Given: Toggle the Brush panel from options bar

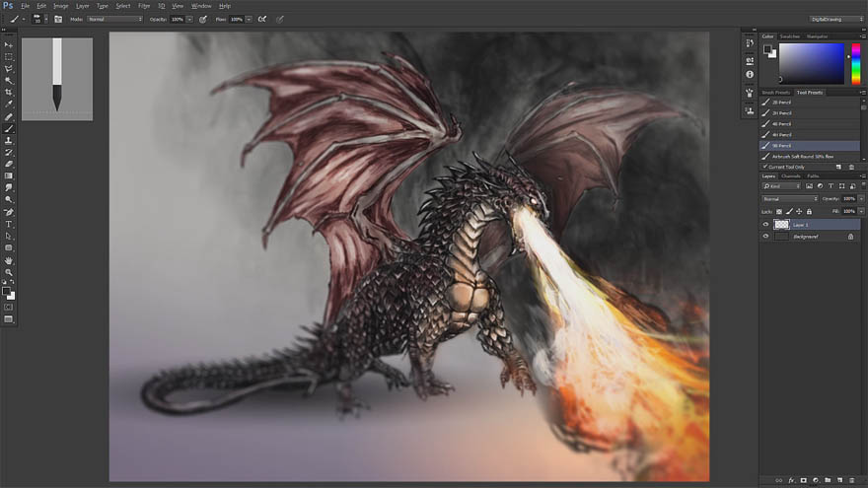Looking at the screenshot, I should (58, 20).
